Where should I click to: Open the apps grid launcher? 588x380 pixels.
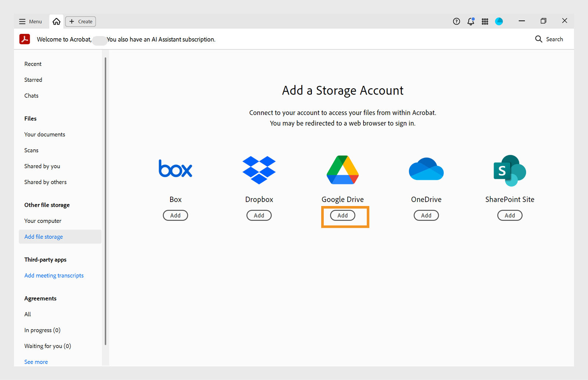coord(485,21)
